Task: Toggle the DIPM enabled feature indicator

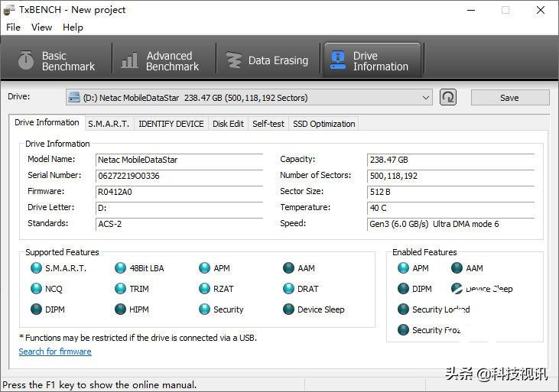Action: point(403,289)
